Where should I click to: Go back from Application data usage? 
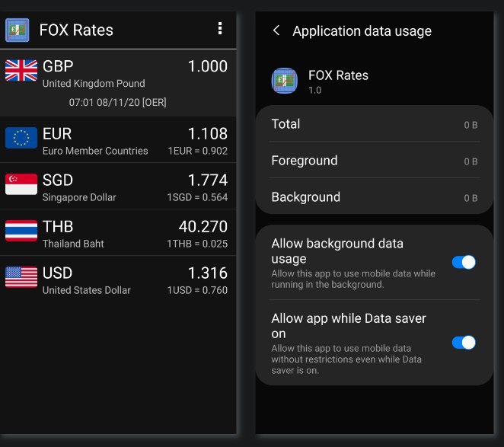[x=276, y=30]
